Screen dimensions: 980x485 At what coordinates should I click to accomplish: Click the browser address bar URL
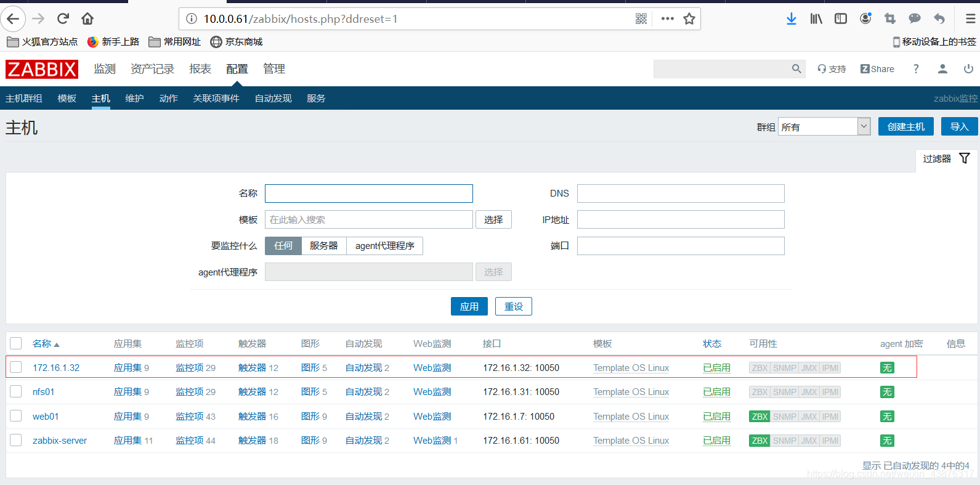coord(300,18)
